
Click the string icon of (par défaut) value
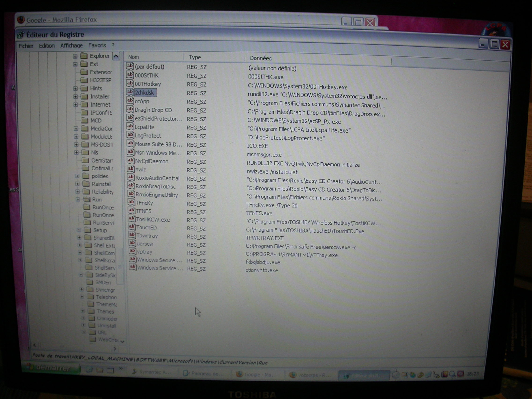click(130, 66)
